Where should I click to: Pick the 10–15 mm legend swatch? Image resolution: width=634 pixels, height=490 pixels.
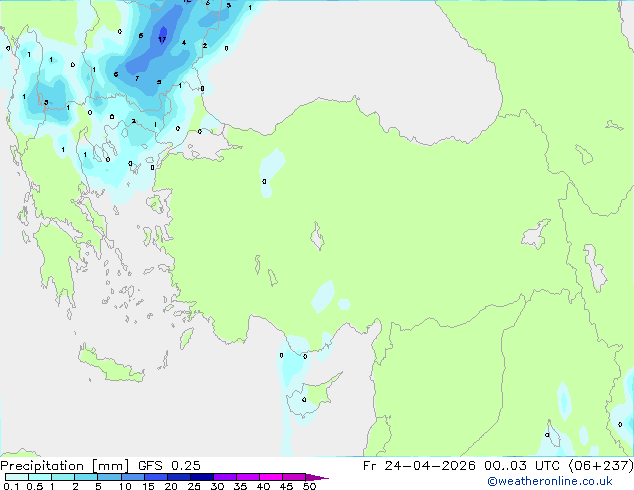(x=133, y=477)
